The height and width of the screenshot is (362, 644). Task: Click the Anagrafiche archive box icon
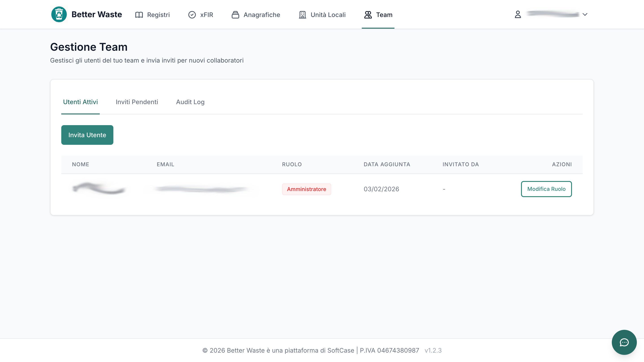point(235,15)
